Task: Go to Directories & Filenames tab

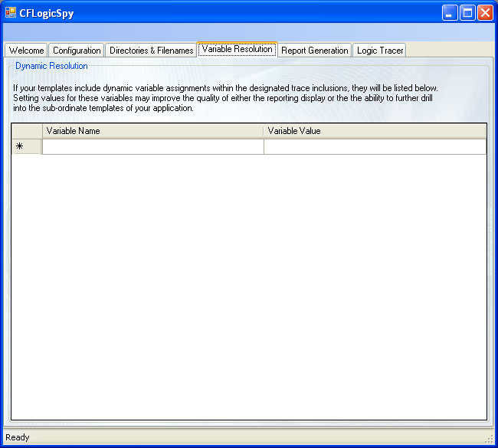Action: click(151, 51)
